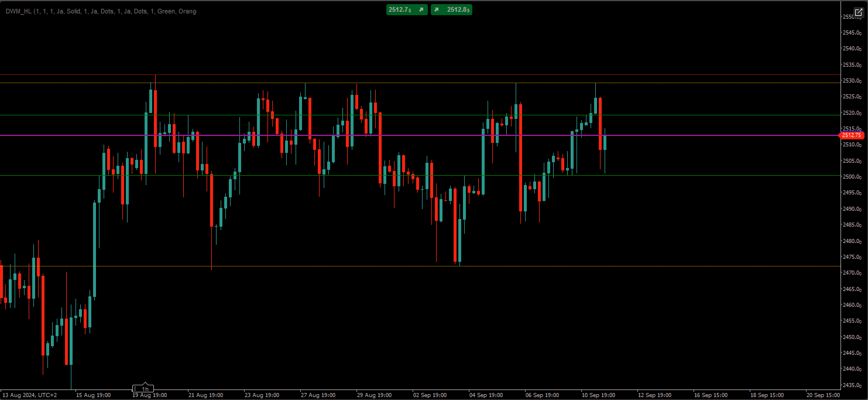Viewport: 868px width, 400px height.
Task: Click the 19 Aug 19:00 time axis label
Action: pos(150,395)
